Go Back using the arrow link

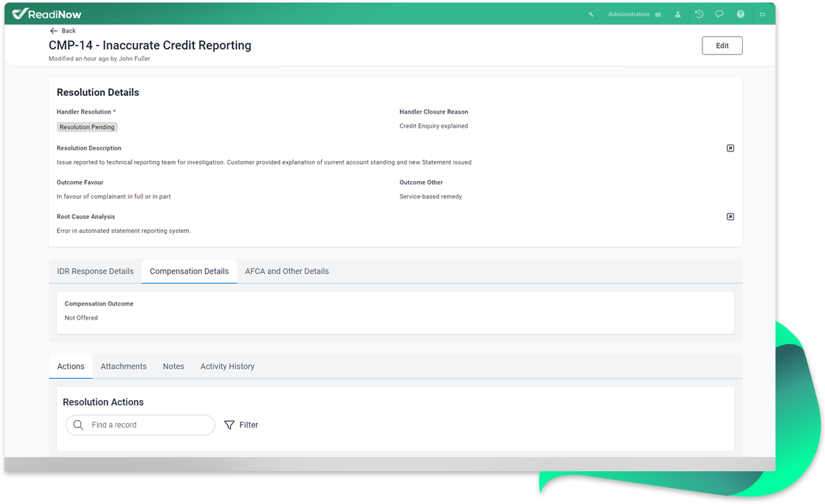click(63, 31)
